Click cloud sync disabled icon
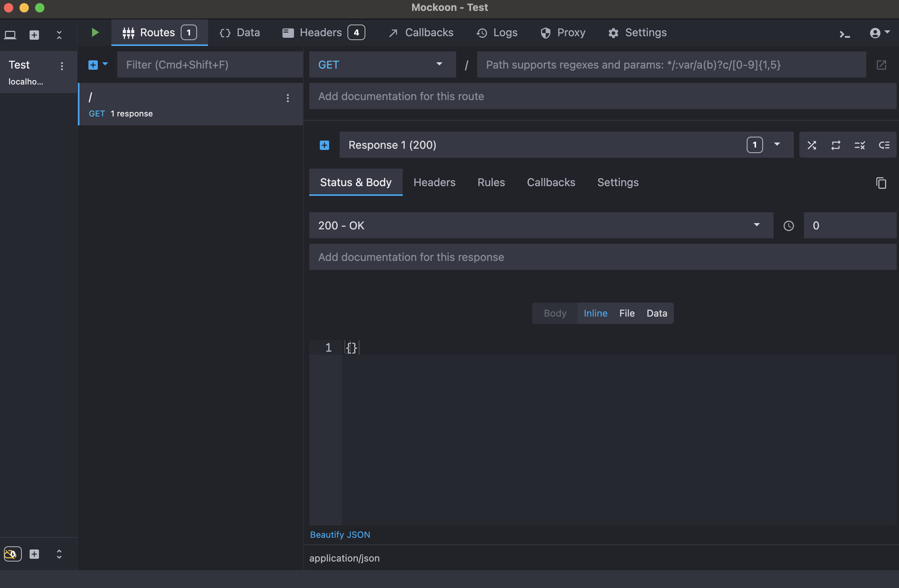This screenshot has width=899, height=588. tap(12, 554)
